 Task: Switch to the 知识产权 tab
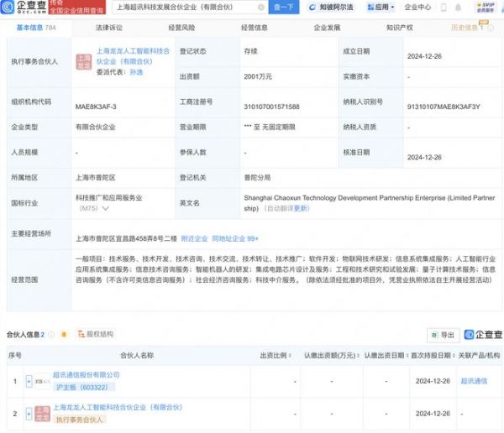point(400,28)
